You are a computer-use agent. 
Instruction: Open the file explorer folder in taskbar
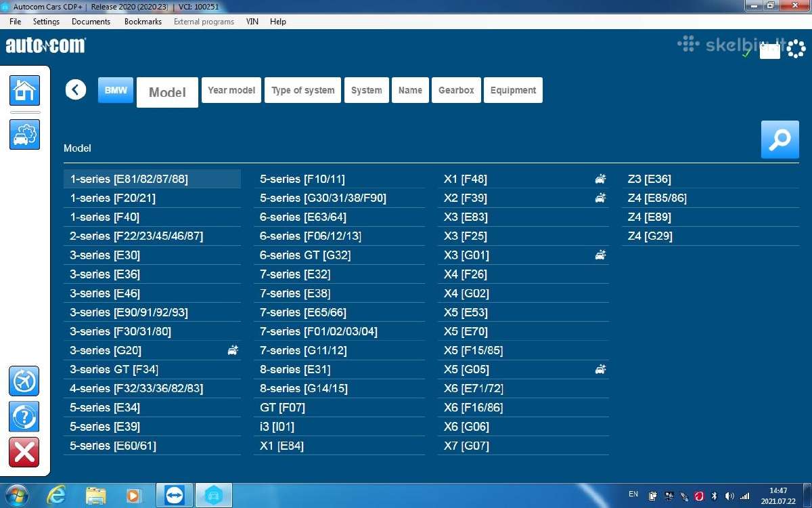pyautogui.click(x=96, y=495)
